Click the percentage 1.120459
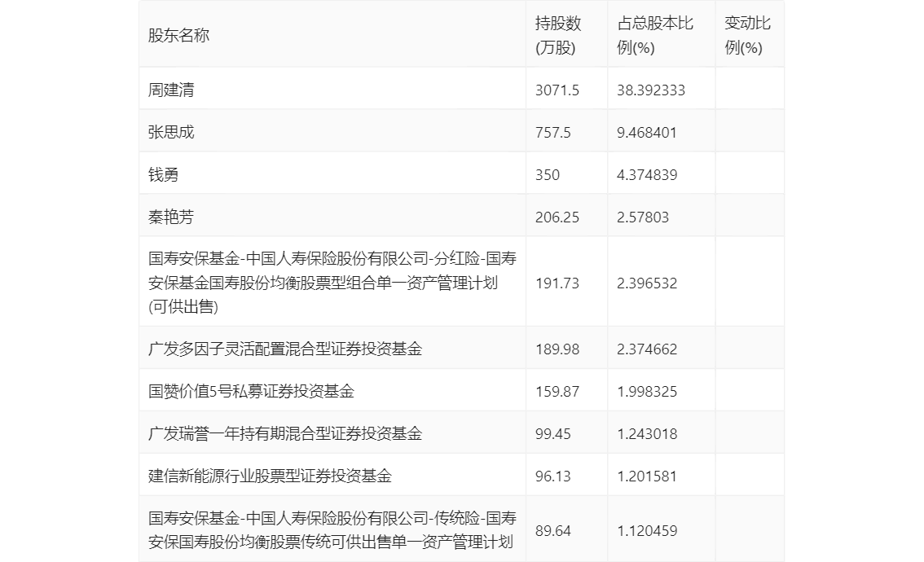The width and height of the screenshot is (924, 562). [x=647, y=531]
